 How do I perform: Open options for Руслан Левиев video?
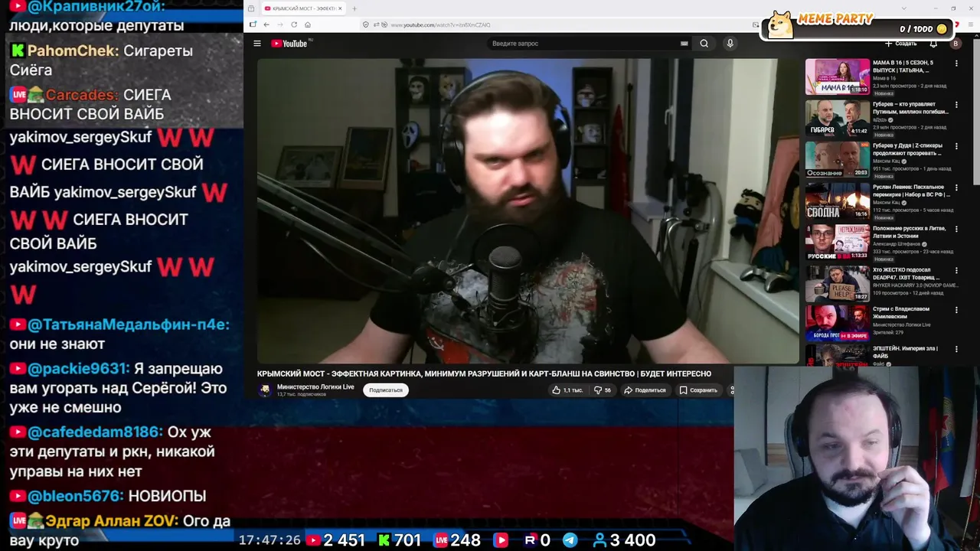[x=956, y=187]
